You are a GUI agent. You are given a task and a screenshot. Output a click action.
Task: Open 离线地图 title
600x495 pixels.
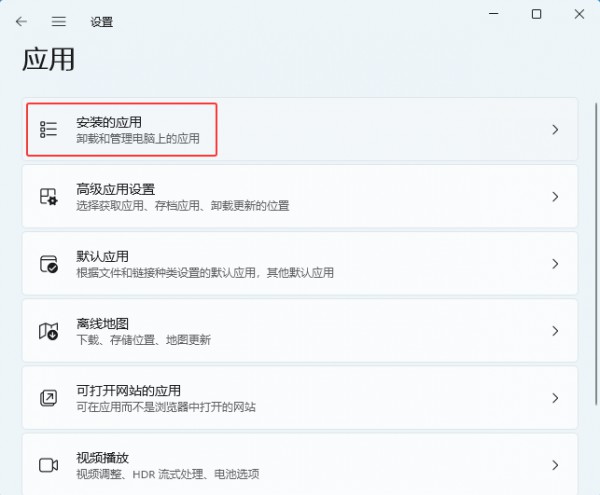click(103, 324)
